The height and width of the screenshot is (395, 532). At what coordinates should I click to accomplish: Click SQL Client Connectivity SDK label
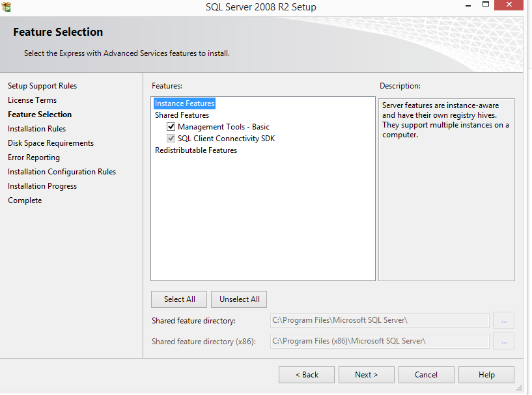(227, 139)
